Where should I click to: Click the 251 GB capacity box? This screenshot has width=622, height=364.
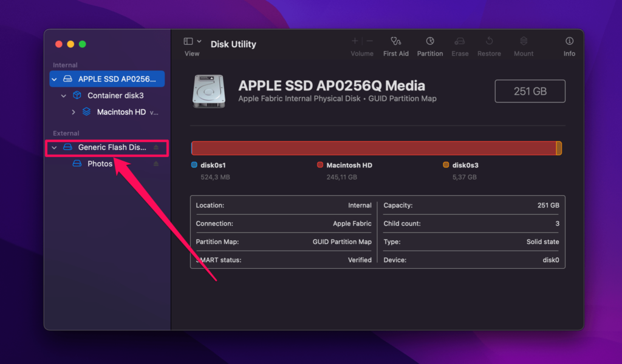530,91
